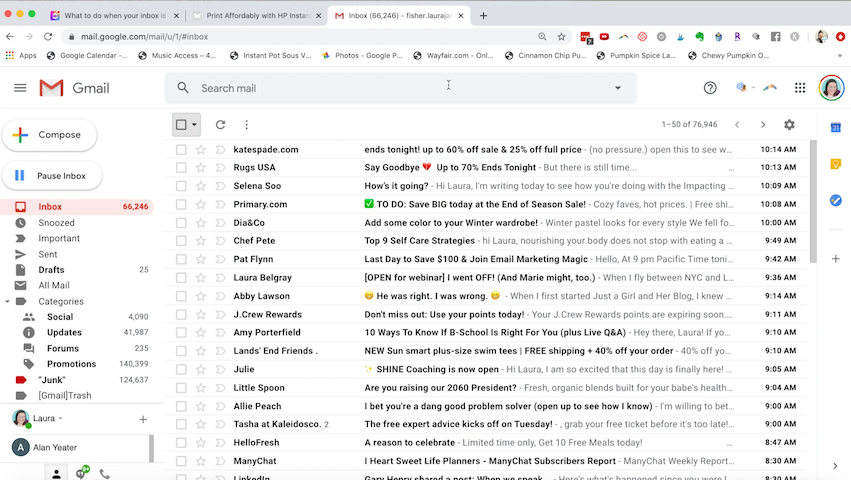Get add-ons plus icon in side panel

pyautogui.click(x=836, y=259)
